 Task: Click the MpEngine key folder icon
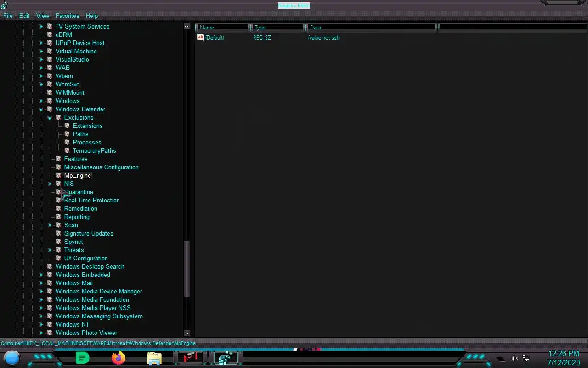[x=58, y=175]
